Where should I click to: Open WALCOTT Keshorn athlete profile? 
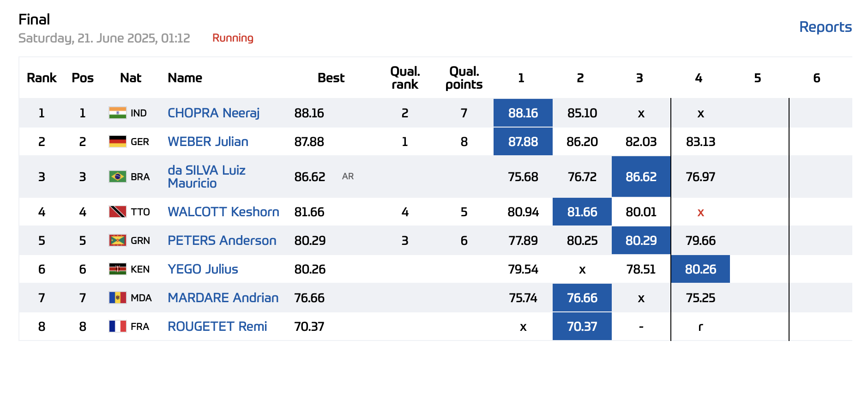(x=223, y=212)
